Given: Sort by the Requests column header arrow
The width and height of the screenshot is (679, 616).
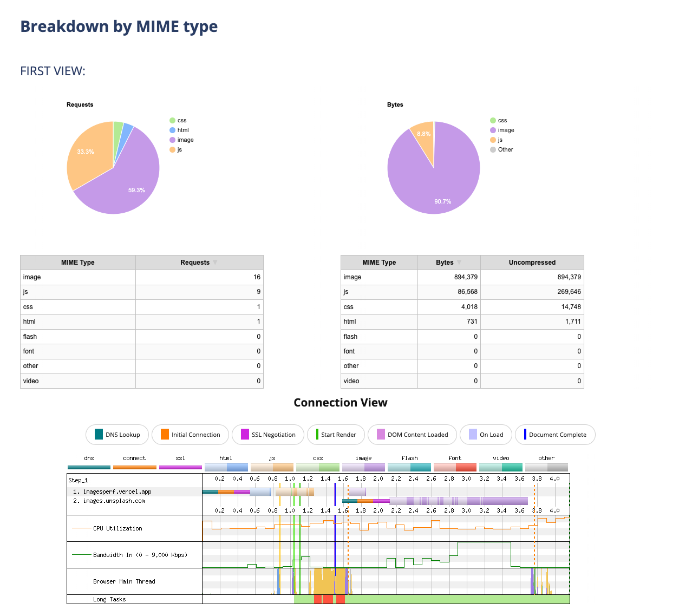Looking at the screenshot, I should tap(215, 262).
